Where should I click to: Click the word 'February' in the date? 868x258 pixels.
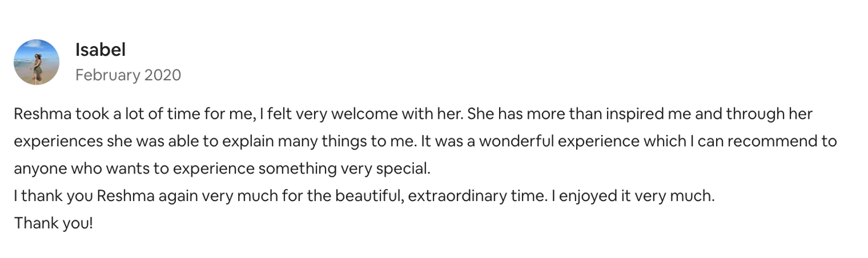point(107,75)
